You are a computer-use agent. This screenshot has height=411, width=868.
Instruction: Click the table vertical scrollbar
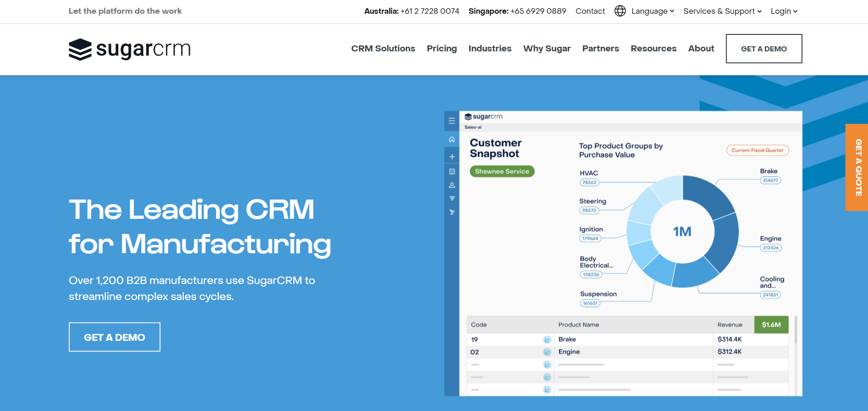pyautogui.click(x=796, y=329)
